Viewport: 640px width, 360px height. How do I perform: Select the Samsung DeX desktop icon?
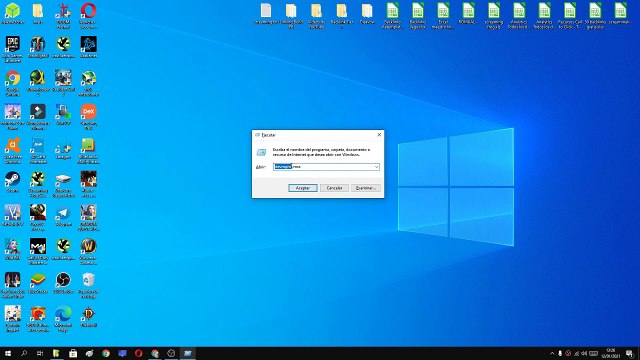pos(88,116)
